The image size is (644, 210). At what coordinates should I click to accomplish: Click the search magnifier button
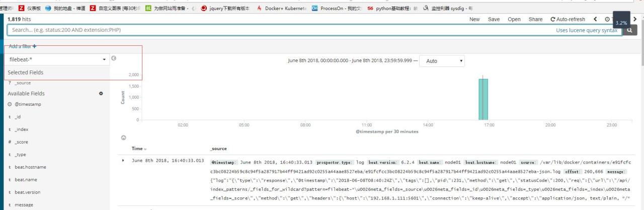point(629,30)
